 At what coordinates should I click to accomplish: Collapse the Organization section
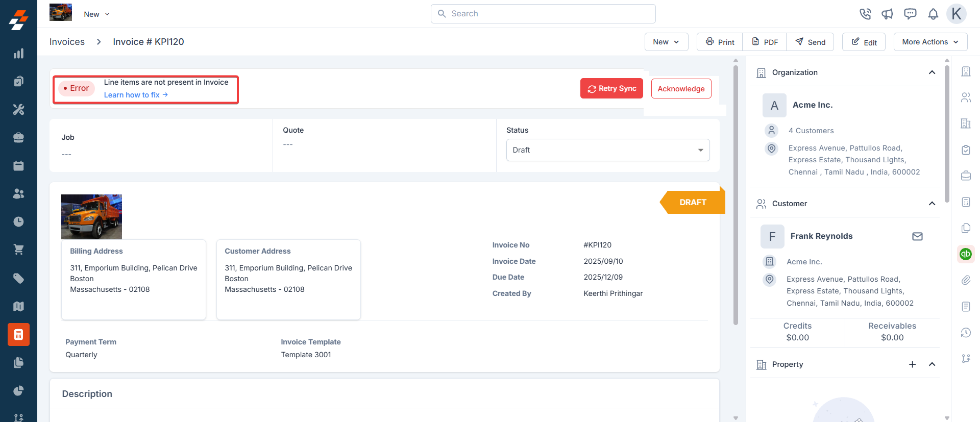click(932, 72)
